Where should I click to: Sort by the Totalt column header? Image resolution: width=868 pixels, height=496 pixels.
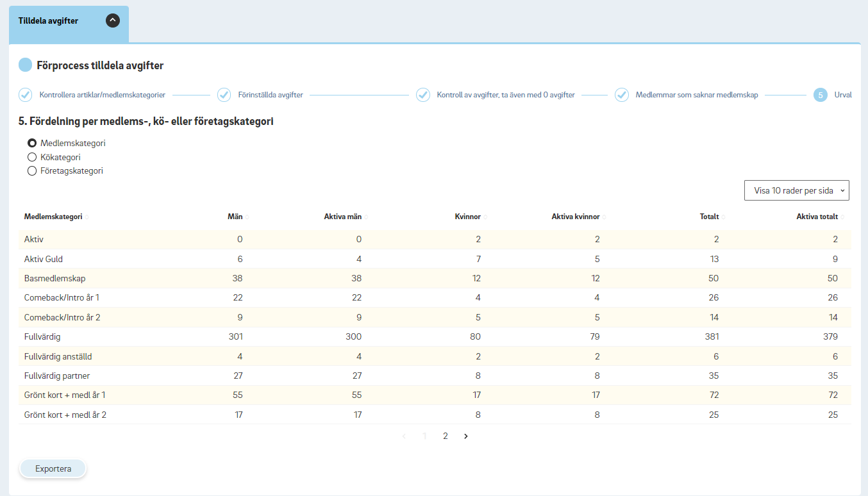(x=709, y=217)
